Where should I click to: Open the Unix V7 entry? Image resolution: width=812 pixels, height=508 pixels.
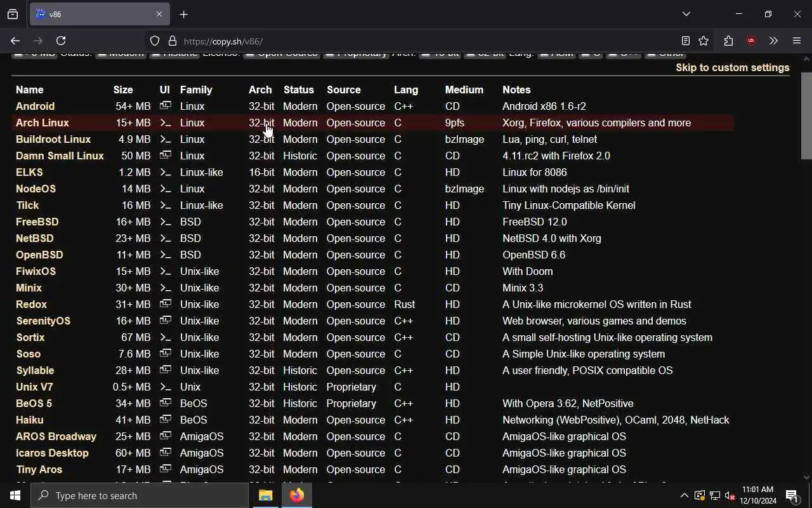coord(34,387)
